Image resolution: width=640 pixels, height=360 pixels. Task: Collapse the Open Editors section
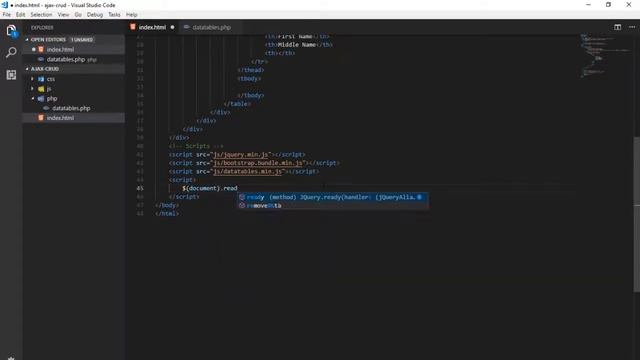point(27,40)
